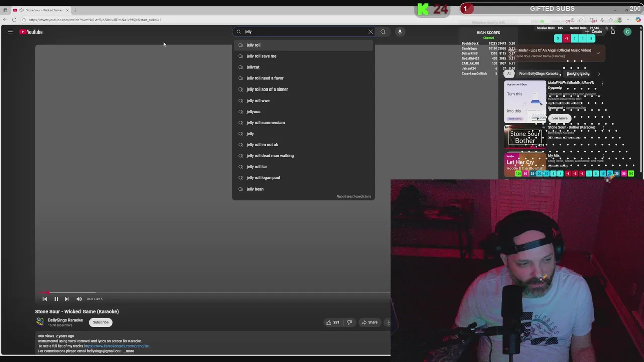The width and height of the screenshot is (644, 362).
Task: Show more filter chips with right arrow
Action: pos(599,74)
